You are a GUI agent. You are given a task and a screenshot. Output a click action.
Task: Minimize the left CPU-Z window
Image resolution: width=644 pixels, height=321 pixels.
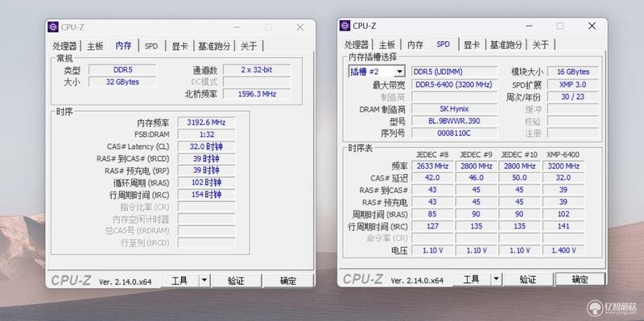(237, 27)
